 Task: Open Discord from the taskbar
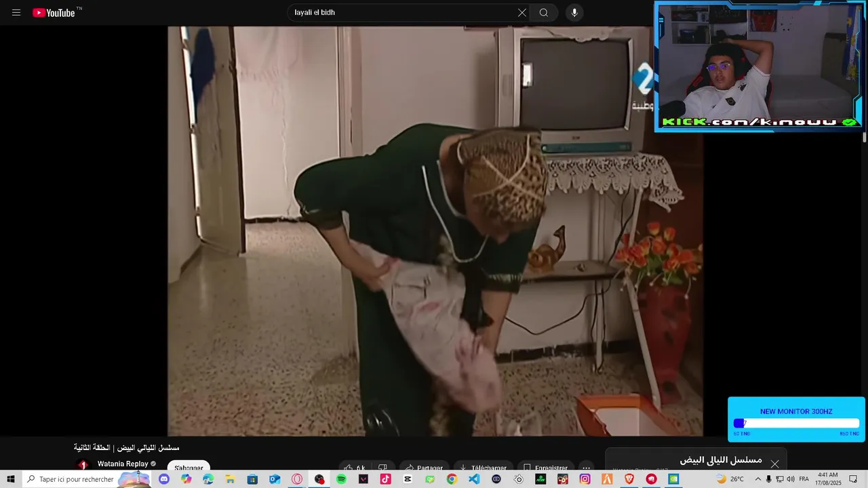163,479
